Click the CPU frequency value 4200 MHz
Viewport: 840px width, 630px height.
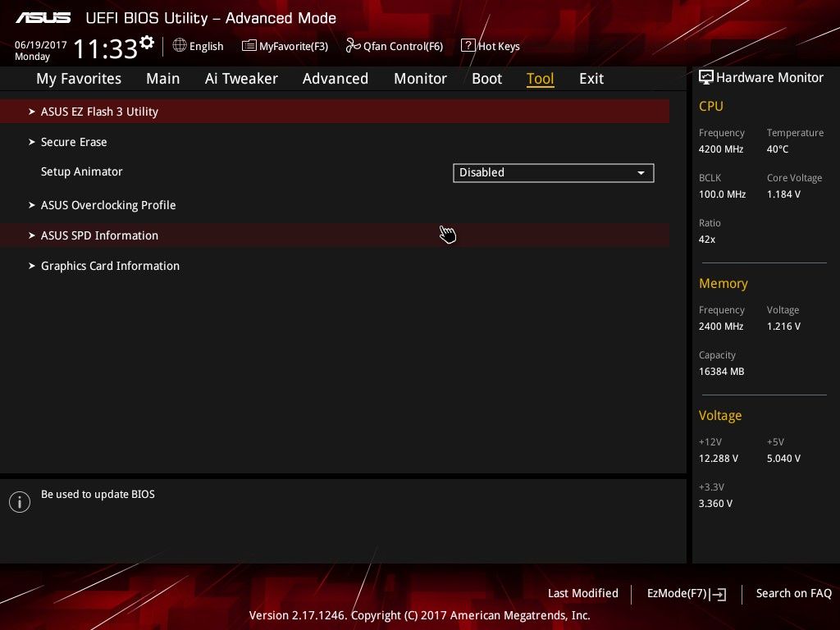point(721,149)
